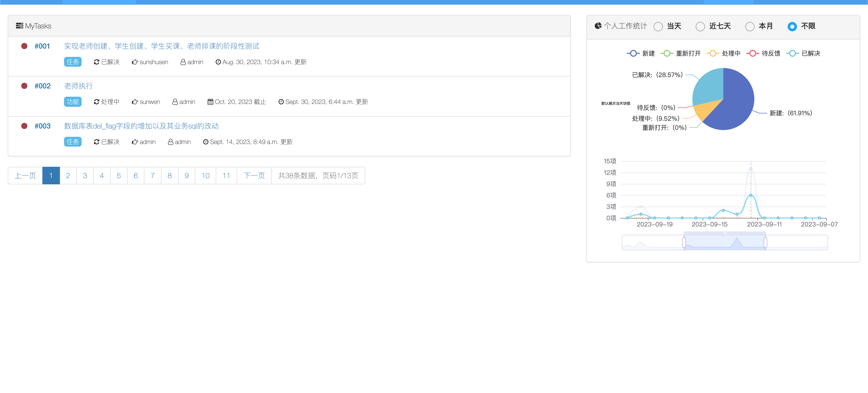
Task: Select the 近七天 radio option
Action: (700, 26)
